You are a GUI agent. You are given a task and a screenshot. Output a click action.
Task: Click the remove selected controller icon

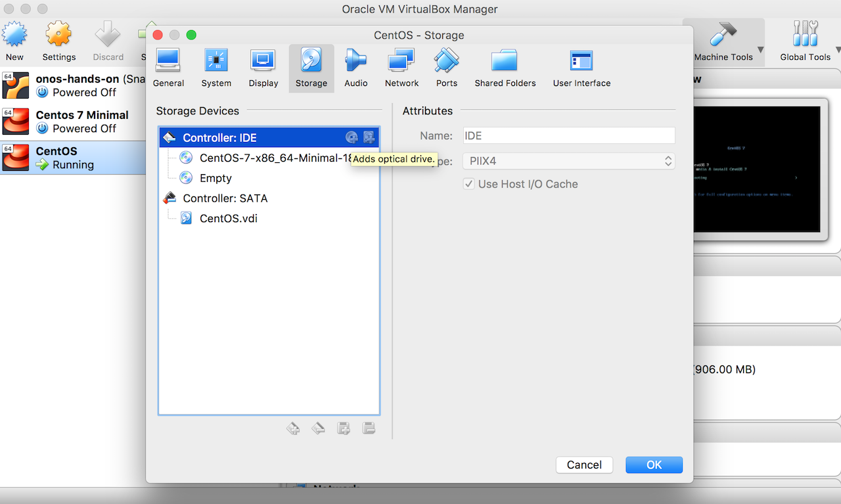tap(318, 428)
